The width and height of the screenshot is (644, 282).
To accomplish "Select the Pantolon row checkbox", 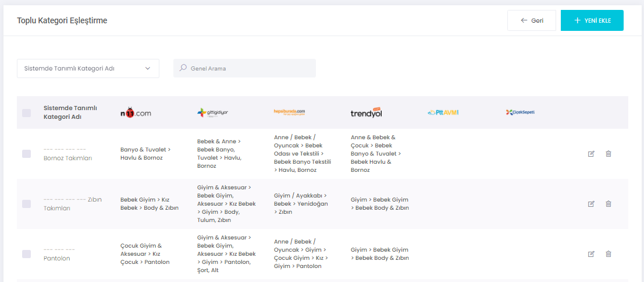I will point(27,254).
